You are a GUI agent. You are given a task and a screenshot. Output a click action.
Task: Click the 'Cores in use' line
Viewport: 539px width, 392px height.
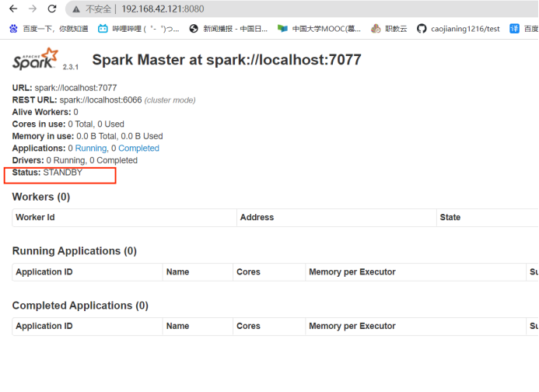68,124
